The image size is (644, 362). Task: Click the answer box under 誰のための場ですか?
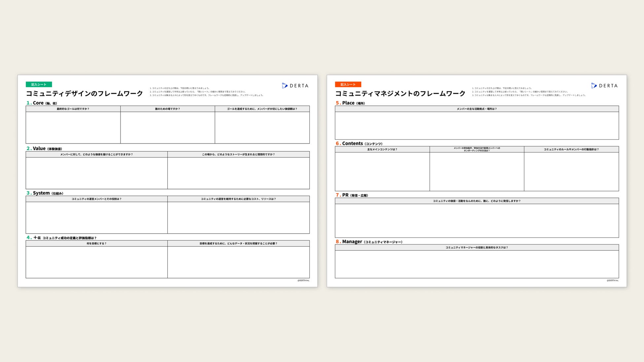click(167, 127)
